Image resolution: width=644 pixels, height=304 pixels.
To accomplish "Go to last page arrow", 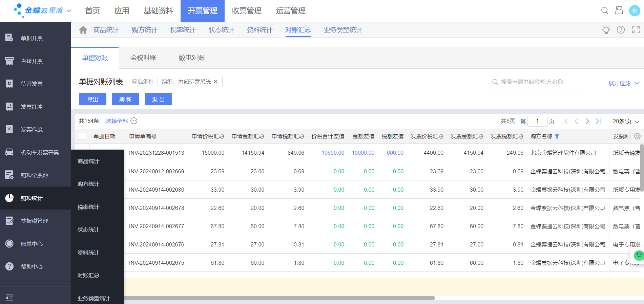I will (598, 121).
